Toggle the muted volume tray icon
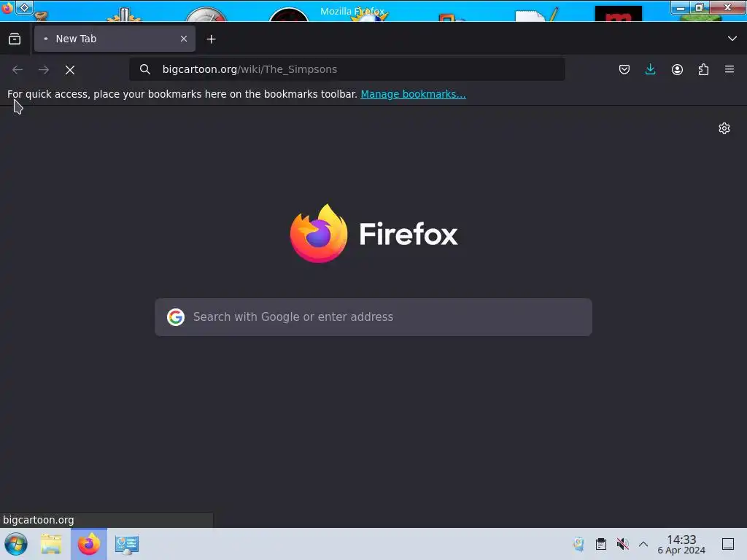Viewport: 747px width, 560px height. pyautogui.click(x=622, y=544)
